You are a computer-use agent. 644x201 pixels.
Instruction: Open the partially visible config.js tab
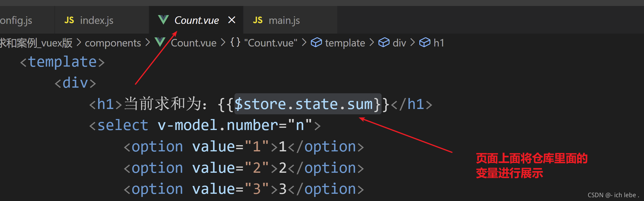(x=27, y=20)
